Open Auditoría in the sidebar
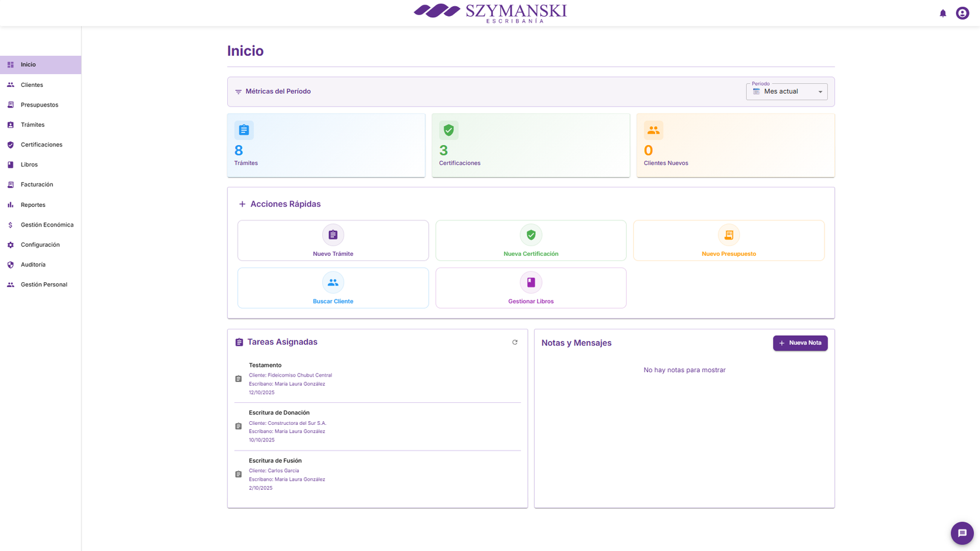 [x=33, y=264]
